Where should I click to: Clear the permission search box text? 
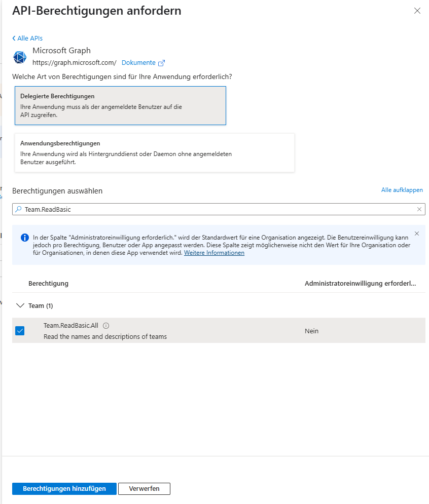click(x=419, y=209)
